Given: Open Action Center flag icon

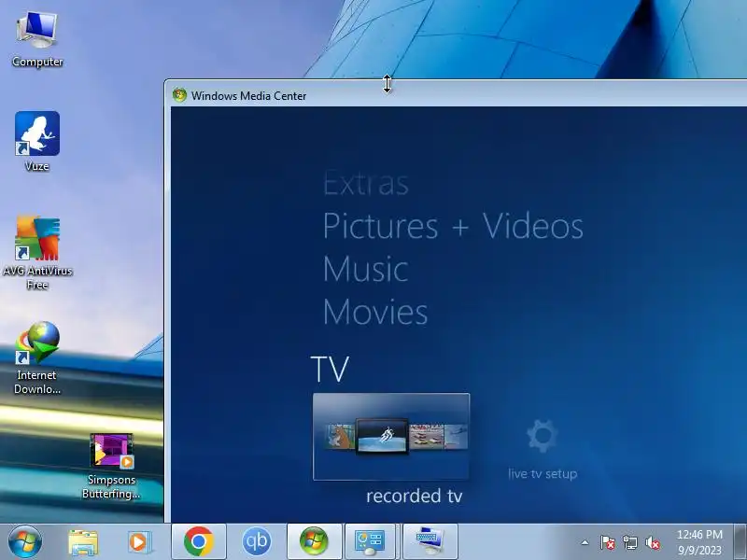Looking at the screenshot, I should (608, 542).
